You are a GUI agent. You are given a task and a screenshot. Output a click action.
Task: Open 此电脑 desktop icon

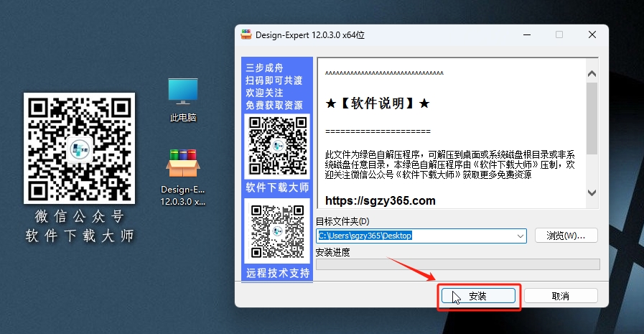(x=183, y=100)
